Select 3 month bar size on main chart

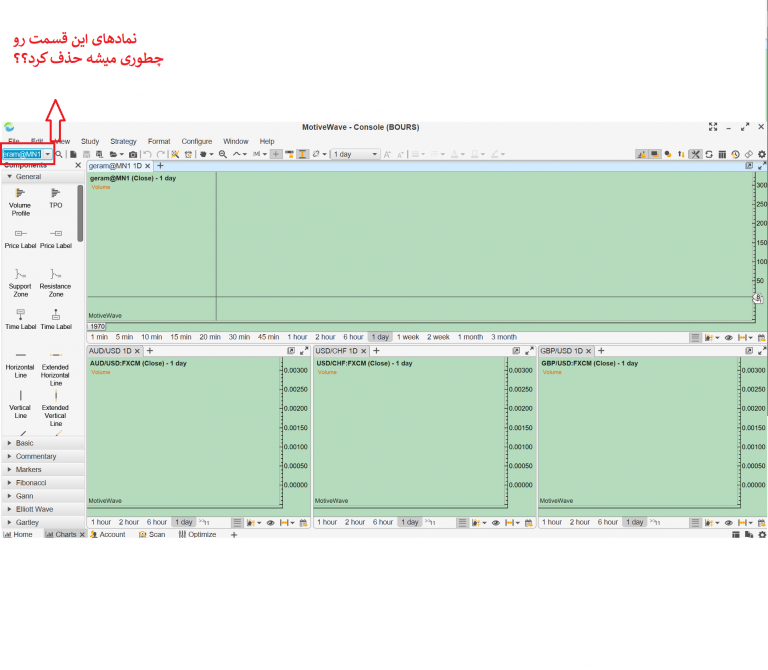pos(504,337)
